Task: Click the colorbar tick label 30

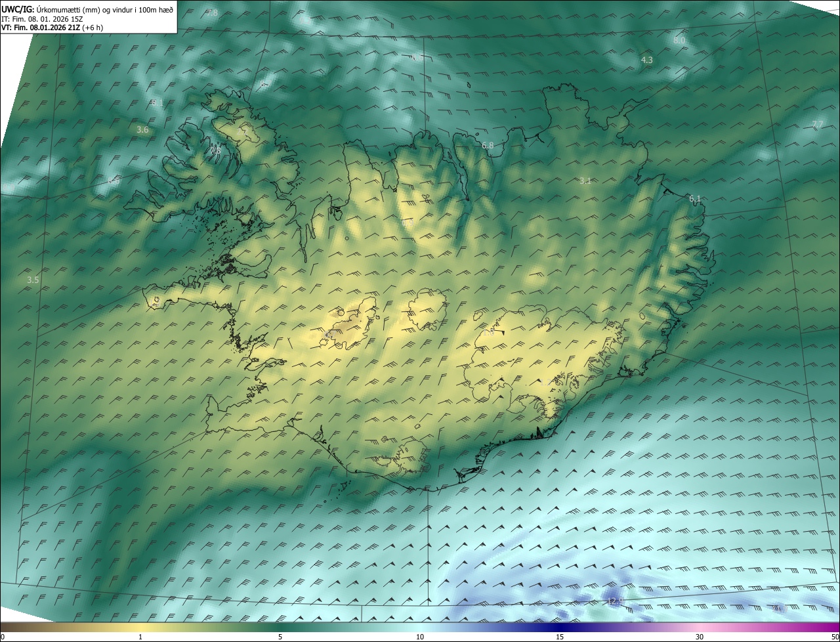Action: [700, 637]
